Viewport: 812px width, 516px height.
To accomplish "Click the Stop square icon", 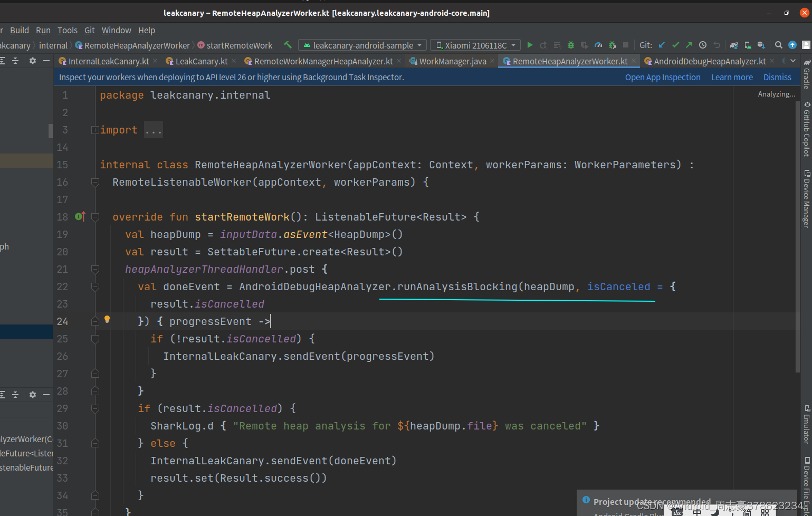I will pyautogui.click(x=626, y=45).
